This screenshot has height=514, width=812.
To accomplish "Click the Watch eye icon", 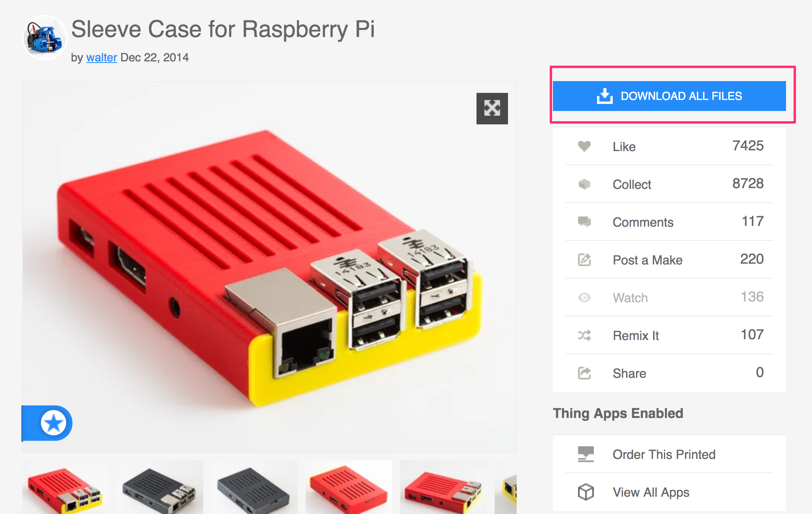I will [581, 297].
